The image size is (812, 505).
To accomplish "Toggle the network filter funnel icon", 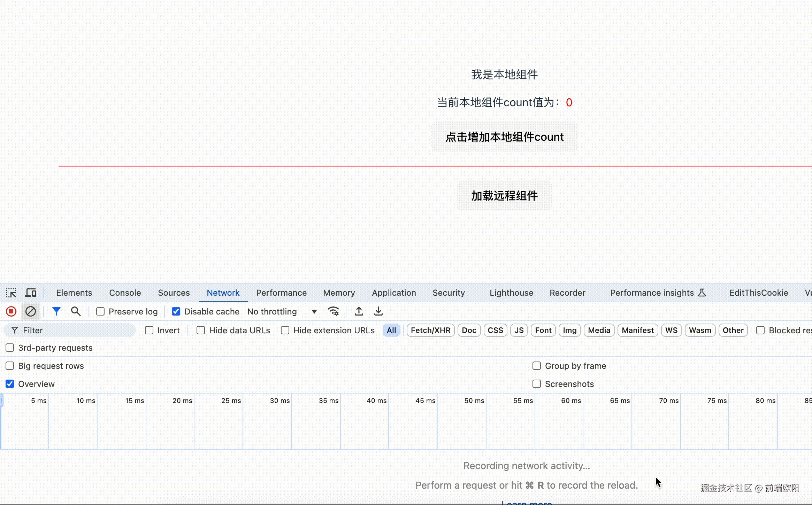I will (x=56, y=311).
